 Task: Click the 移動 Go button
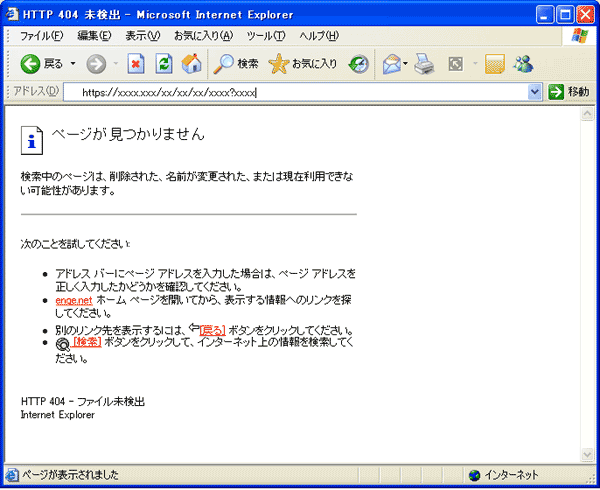pyautogui.click(x=569, y=92)
